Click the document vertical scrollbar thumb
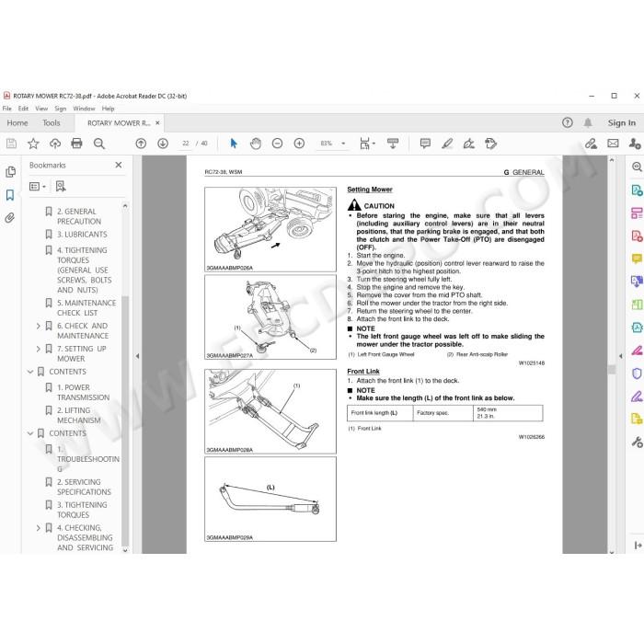This screenshot has width=644, height=644. coord(612,369)
